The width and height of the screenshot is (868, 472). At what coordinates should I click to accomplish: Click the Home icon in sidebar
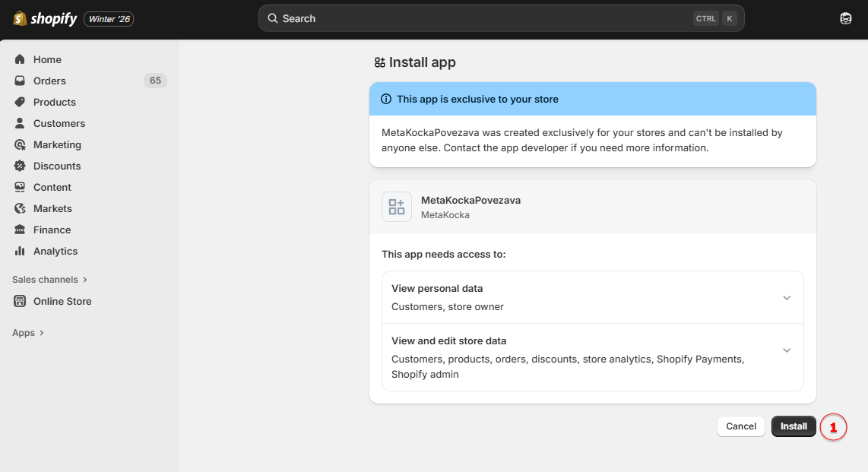tap(20, 59)
